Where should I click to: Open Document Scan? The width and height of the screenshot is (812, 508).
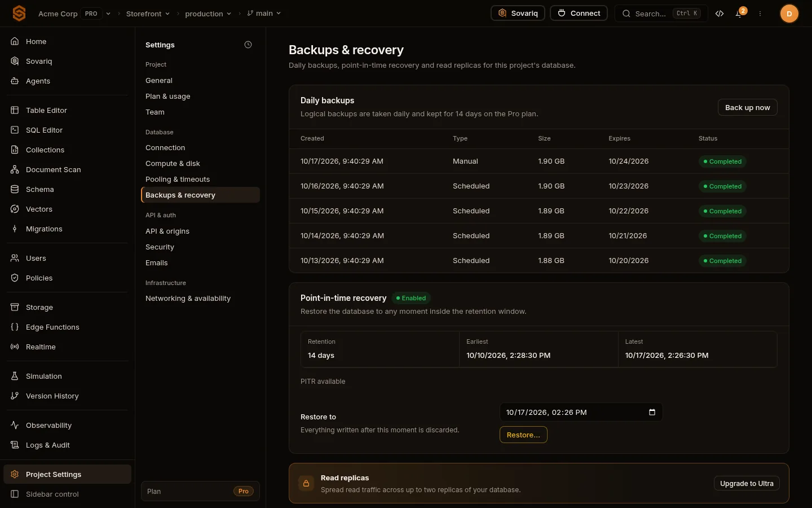point(68,169)
